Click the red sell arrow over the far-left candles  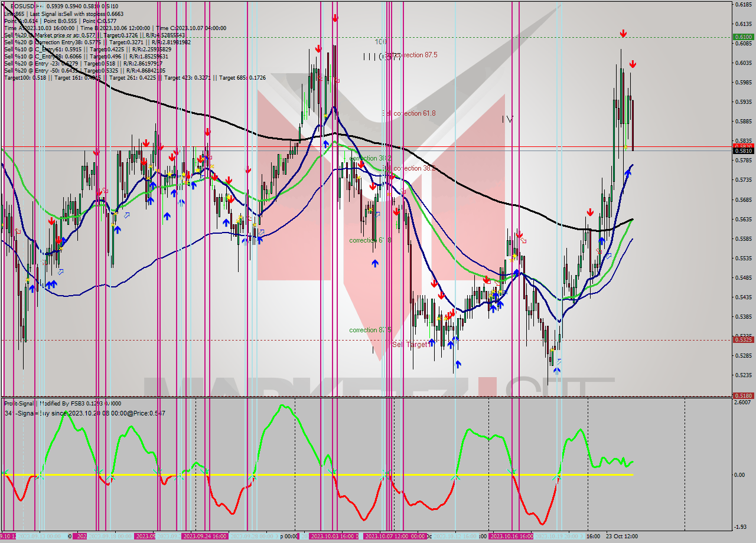pos(51,220)
